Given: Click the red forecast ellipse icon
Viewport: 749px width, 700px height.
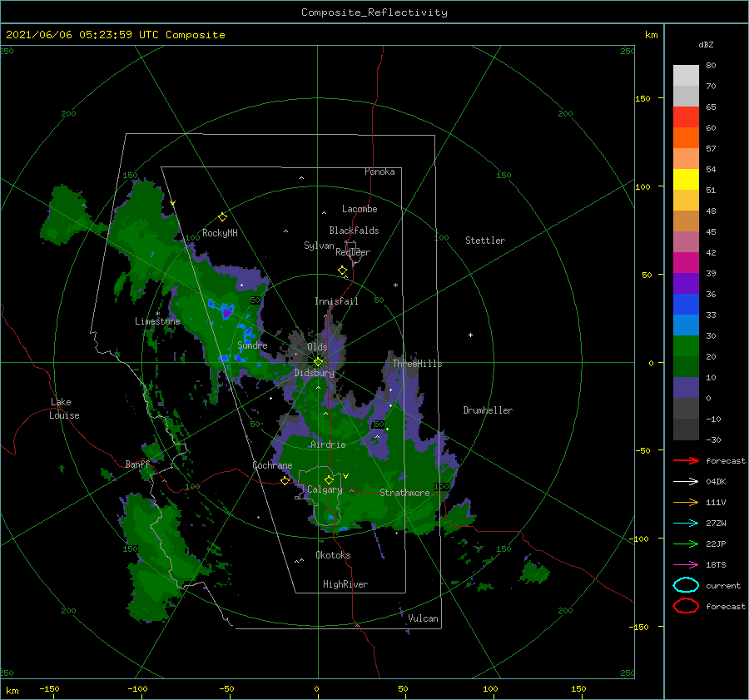Looking at the screenshot, I should tap(686, 606).
